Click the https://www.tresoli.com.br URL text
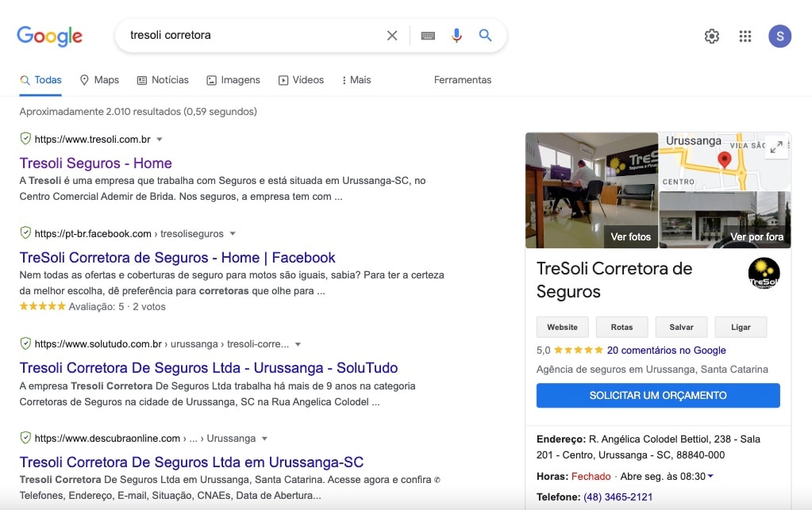This screenshot has height=510, width=812. click(x=93, y=139)
